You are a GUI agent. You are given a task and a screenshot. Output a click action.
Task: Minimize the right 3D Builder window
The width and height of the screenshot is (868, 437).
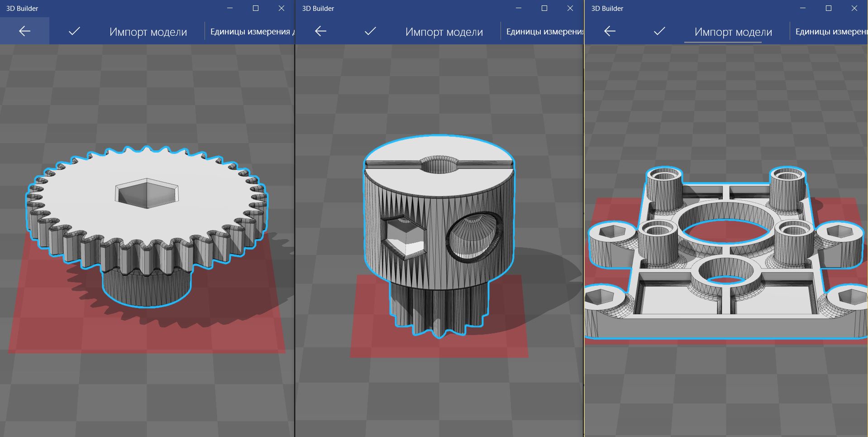click(x=803, y=8)
